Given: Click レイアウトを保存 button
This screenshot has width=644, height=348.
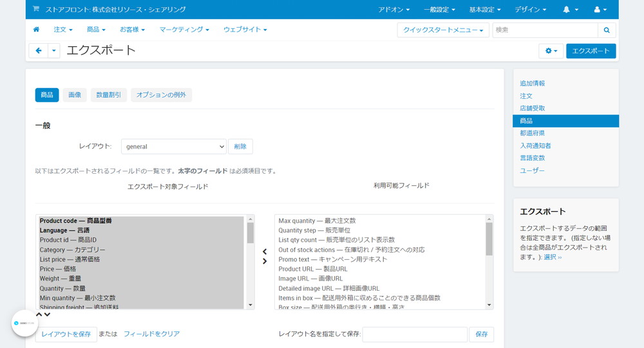Looking at the screenshot, I should point(66,334).
